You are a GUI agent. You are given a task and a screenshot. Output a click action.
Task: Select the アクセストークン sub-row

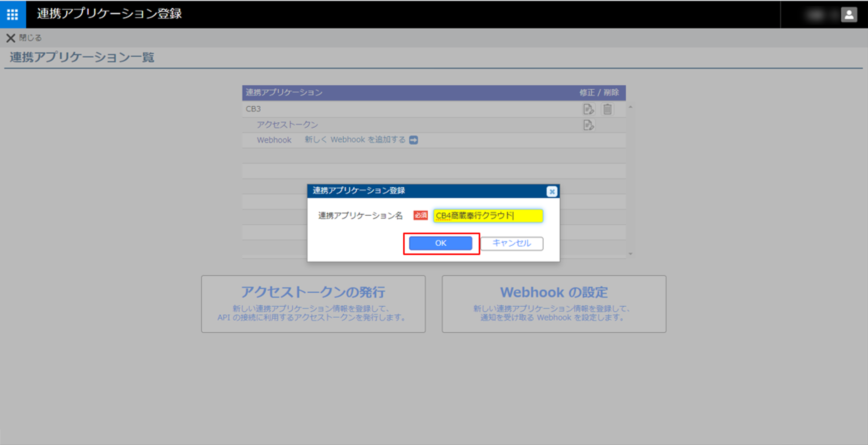click(x=287, y=125)
